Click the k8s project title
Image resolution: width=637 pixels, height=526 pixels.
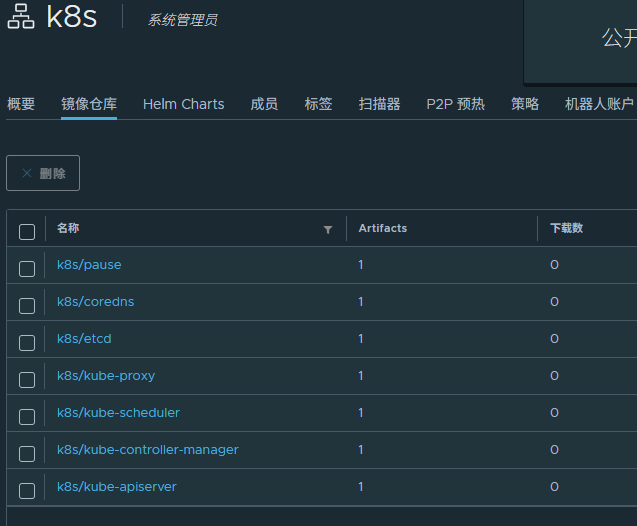[x=72, y=17]
